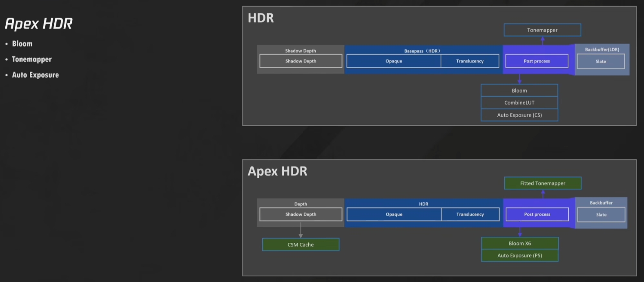Screen dimensions: 644x282
Task: Click the Auto Exposure (CS) box
Action: (519, 115)
